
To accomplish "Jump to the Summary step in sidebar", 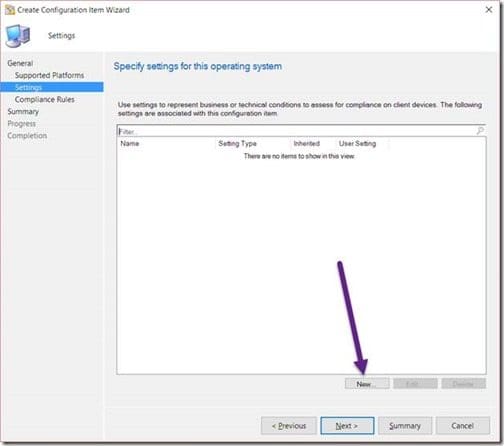I will click(23, 112).
